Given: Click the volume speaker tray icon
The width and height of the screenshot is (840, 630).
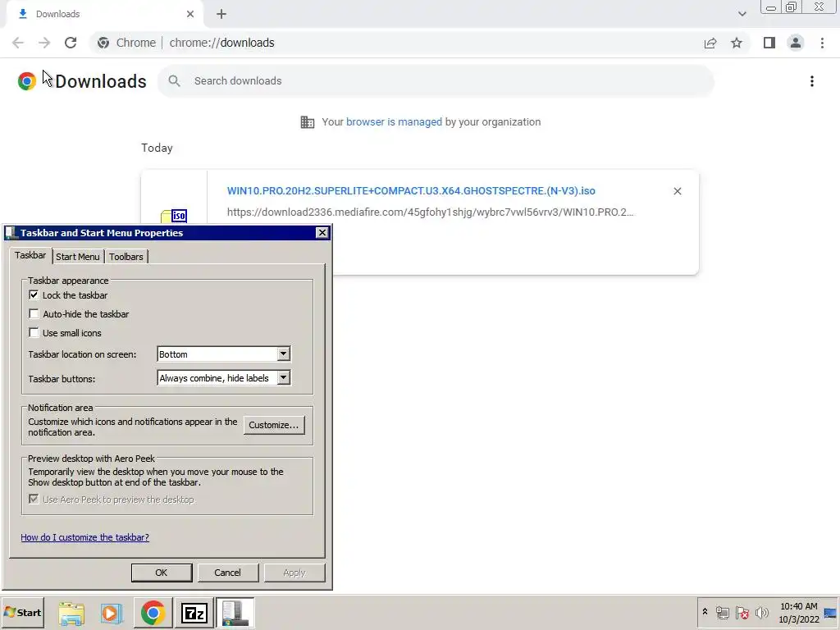Looking at the screenshot, I should pyautogui.click(x=761, y=613).
